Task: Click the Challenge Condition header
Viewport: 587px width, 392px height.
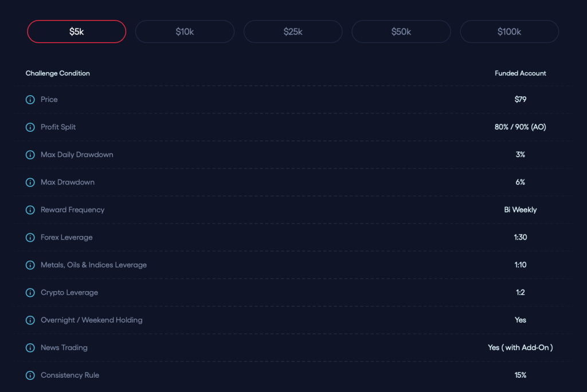Action: 57,73
